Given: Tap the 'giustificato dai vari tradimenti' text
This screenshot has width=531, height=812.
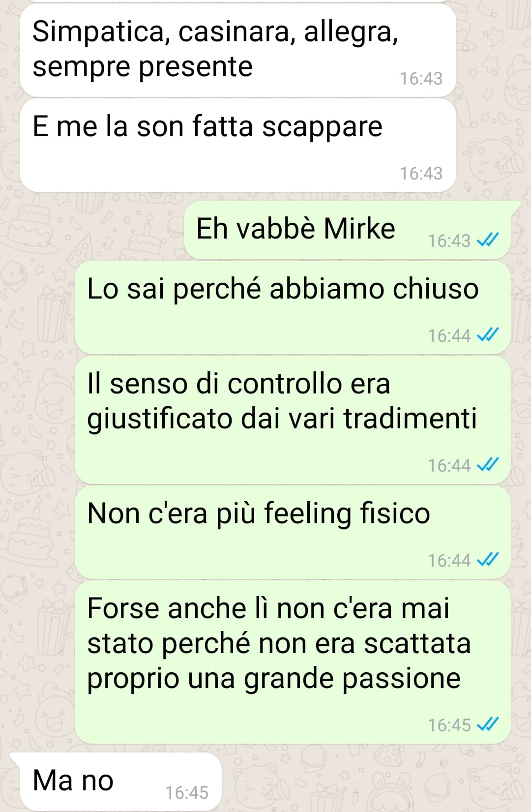Looking at the screenshot, I should [x=282, y=419].
